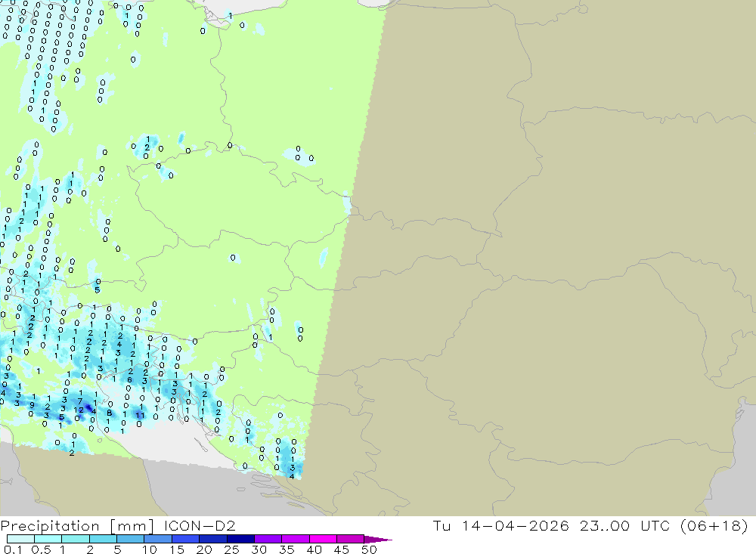This screenshot has height=554, width=756.
Task: Select the 10–15 mm legend swatch
Action: [158, 539]
